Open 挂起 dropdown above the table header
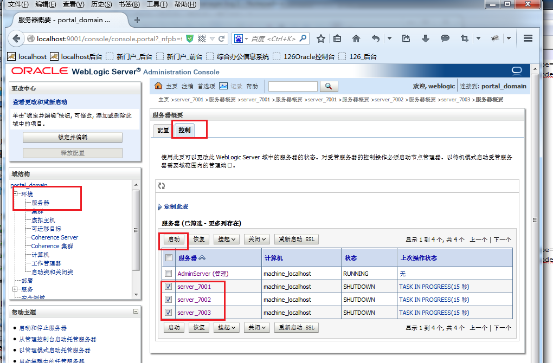Viewport: 553px width, 364px height. click(226, 239)
